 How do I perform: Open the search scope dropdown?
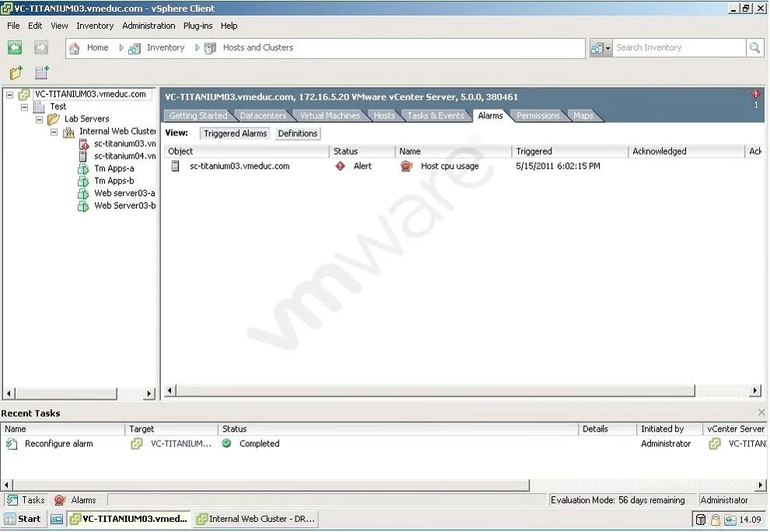click(x=601, y=47)
